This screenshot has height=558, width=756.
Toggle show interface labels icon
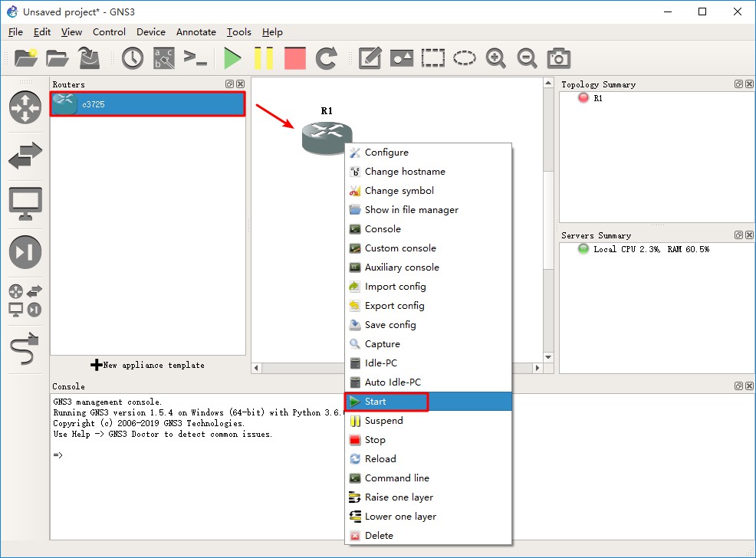tap(164, 58)
